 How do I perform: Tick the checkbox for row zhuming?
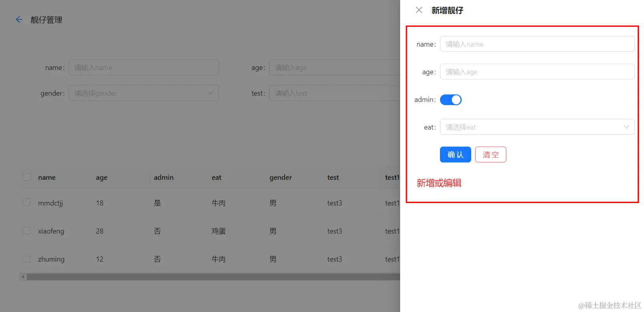click(x=26, y=259)
